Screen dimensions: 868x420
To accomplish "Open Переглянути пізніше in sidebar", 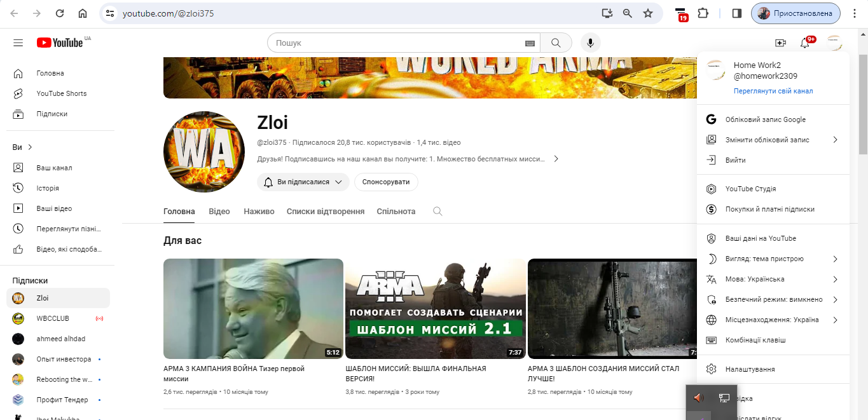I will 58,229.
